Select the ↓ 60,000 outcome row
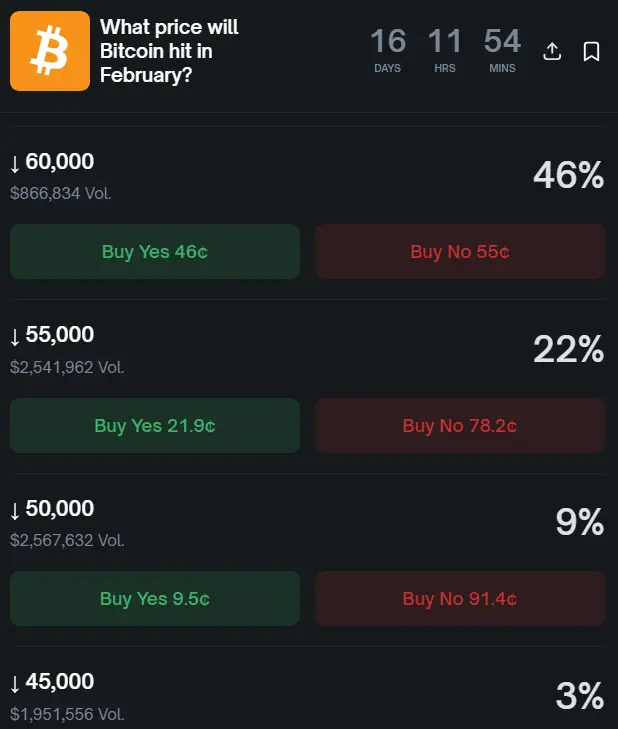Viewport: 618px width, 729px height. pyautogui.click(x=52, y=162)
